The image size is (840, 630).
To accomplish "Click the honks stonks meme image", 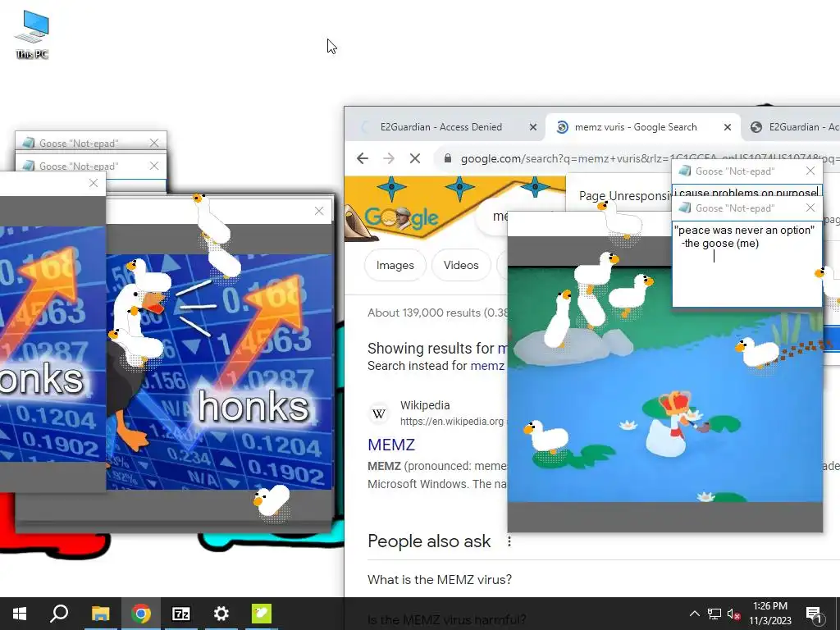I will coord(219,372).
